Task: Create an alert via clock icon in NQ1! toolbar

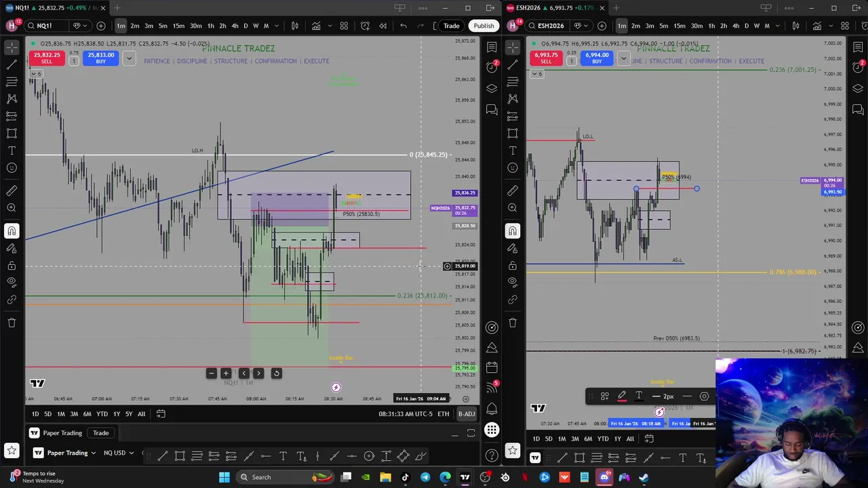Action: (365, 26)
